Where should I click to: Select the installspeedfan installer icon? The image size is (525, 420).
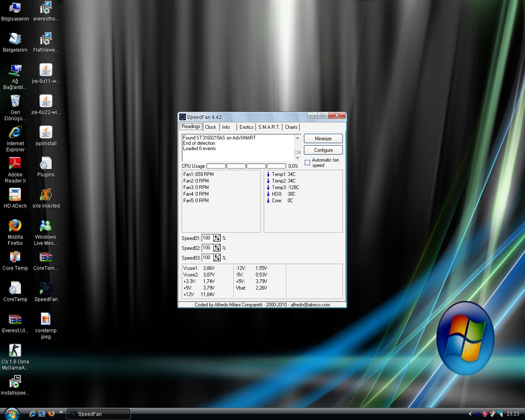(x=15, y=386)
